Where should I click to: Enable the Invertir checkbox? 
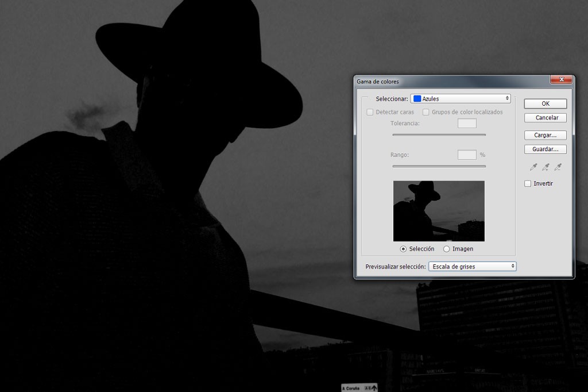(x=528, y=183)
